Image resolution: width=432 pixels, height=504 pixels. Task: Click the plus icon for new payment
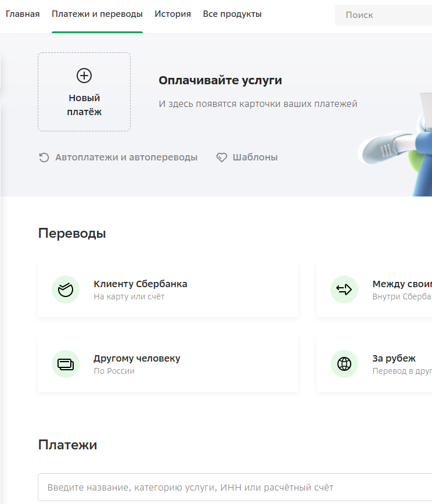coord(84,76)
